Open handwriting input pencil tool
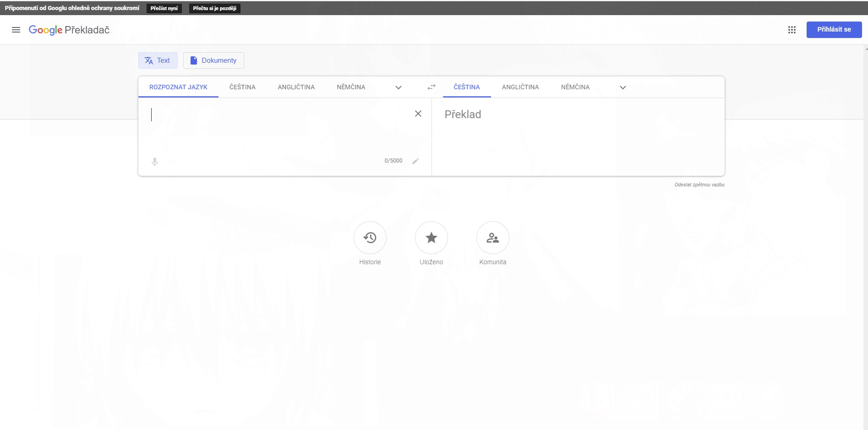This screenshot has height=430, width=868. 415,161
